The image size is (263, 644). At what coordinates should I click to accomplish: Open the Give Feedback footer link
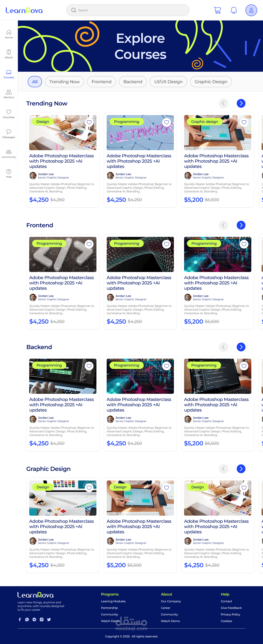(231, 608)
